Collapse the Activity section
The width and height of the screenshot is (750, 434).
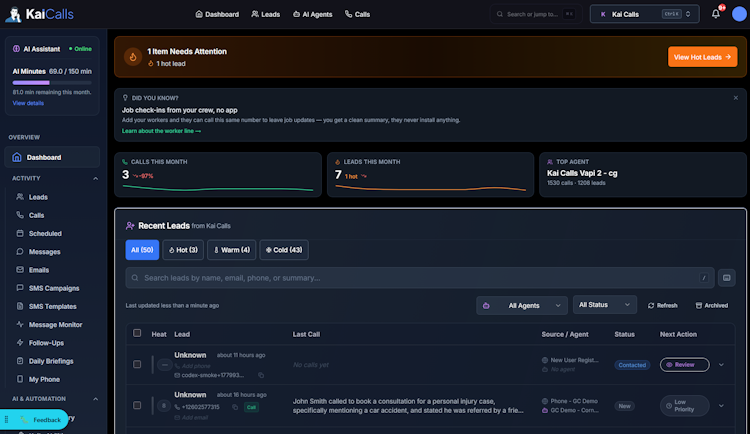[x=95, y=178]
